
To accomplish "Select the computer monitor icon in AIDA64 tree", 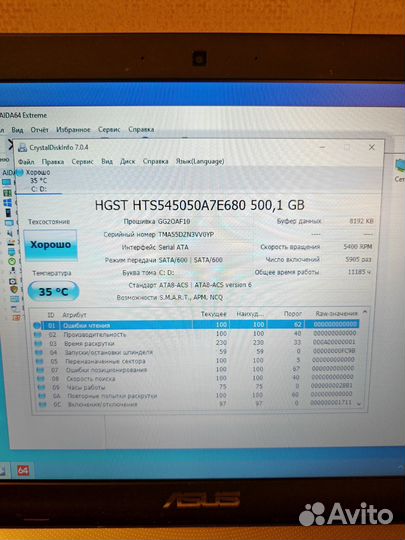I will pyautogui.click(x=7, y=182).
